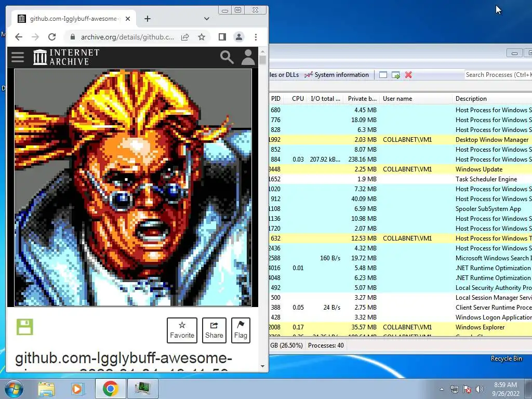Click Processes: 40 in status bar
532x399 pixels.
(x=326, y=345)
